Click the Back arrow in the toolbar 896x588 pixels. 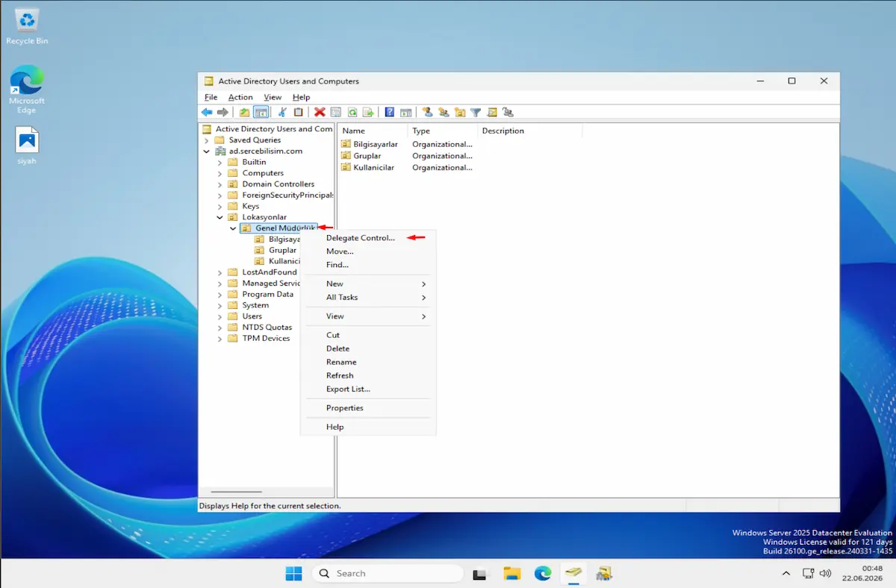(207, 112)
